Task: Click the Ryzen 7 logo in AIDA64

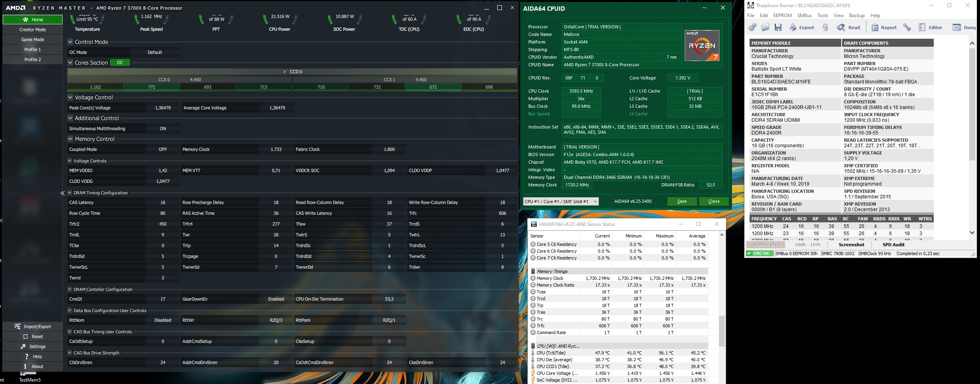Action: click(702, 46)
